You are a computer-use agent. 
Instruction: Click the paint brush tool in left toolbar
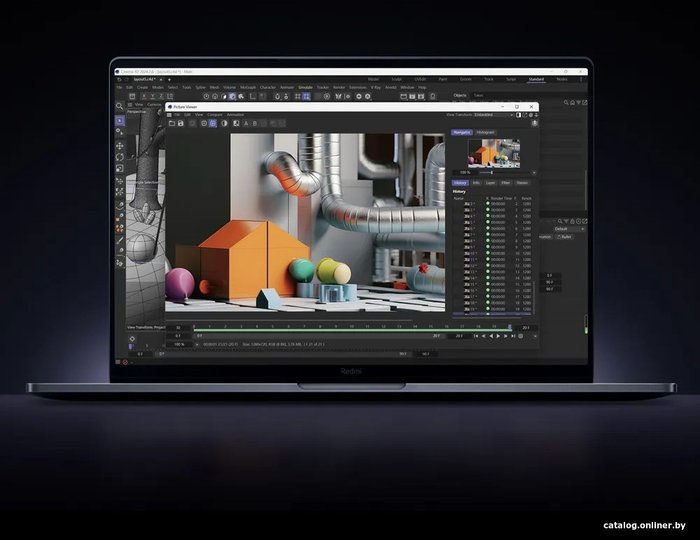click(x=120, y=240)
